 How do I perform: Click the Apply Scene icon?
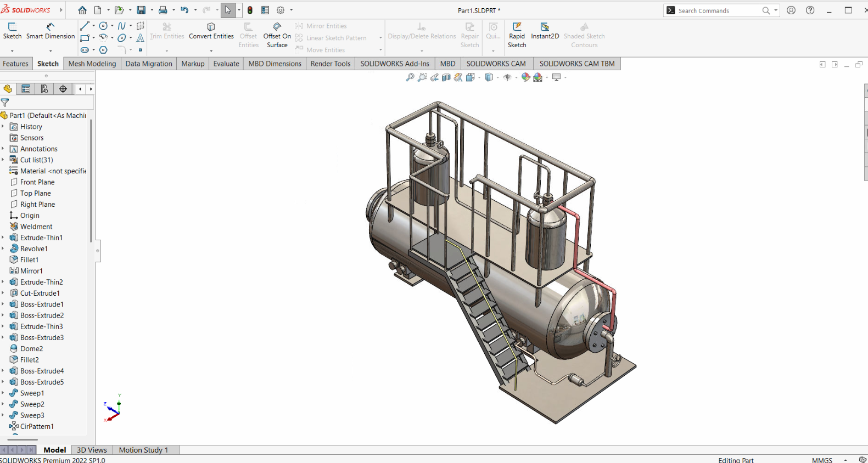[538, 77]
